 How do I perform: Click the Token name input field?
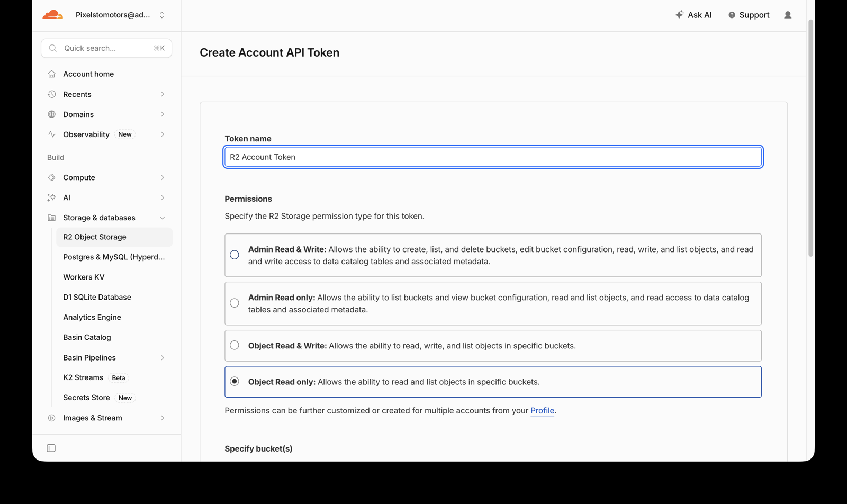point(493,157)
